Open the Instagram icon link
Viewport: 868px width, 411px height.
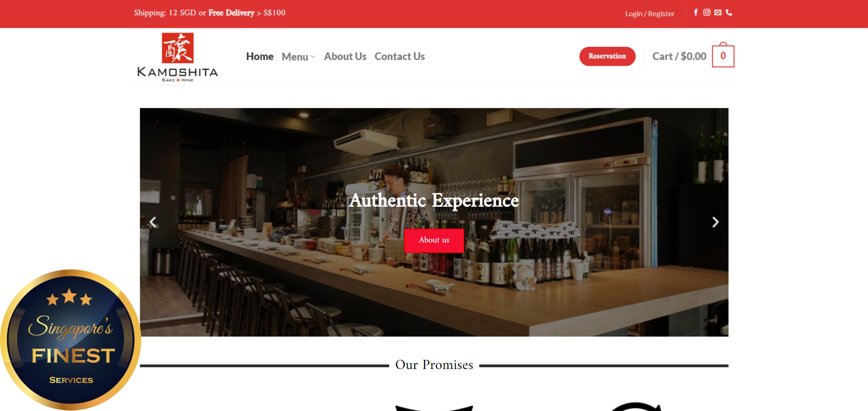tap(707, 12)
